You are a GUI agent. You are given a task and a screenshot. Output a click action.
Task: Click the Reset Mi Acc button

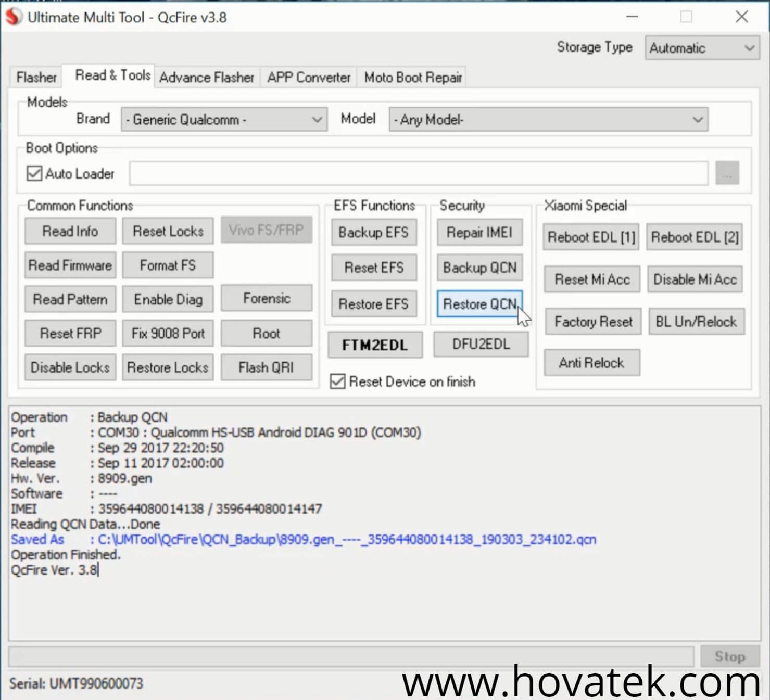tap(592, 279)
